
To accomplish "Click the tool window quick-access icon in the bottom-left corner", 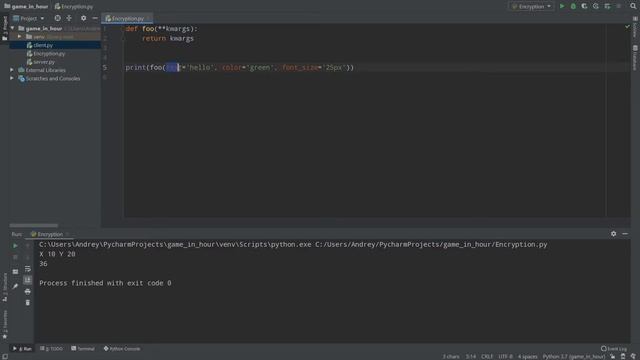I will click(x=4, y=356).
